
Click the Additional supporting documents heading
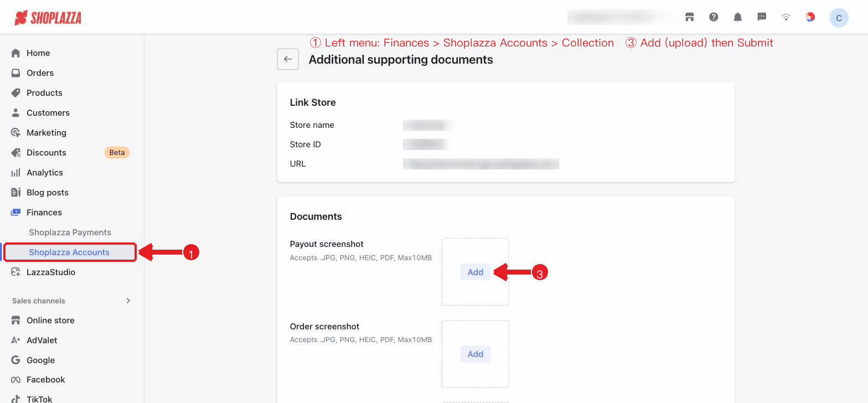point(401,59)
